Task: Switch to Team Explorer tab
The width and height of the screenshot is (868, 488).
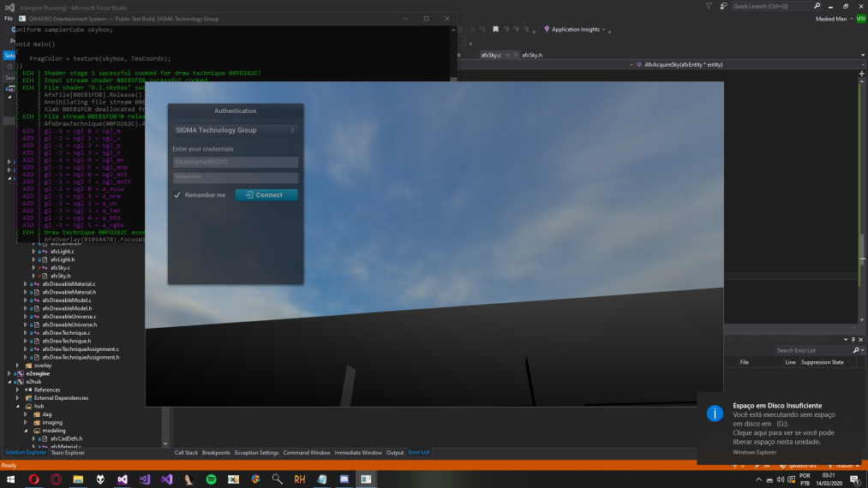Action: pos(68,453)
